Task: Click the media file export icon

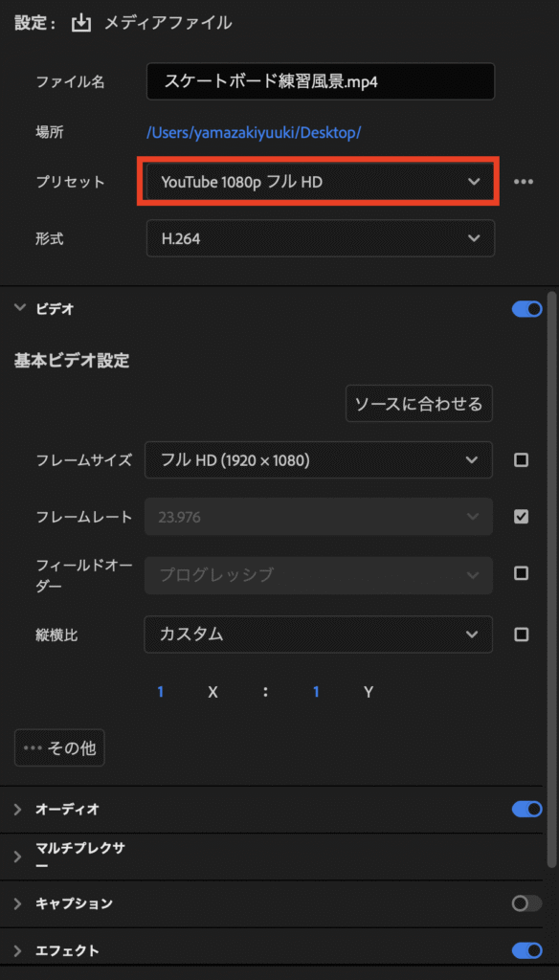Action: 81,24
